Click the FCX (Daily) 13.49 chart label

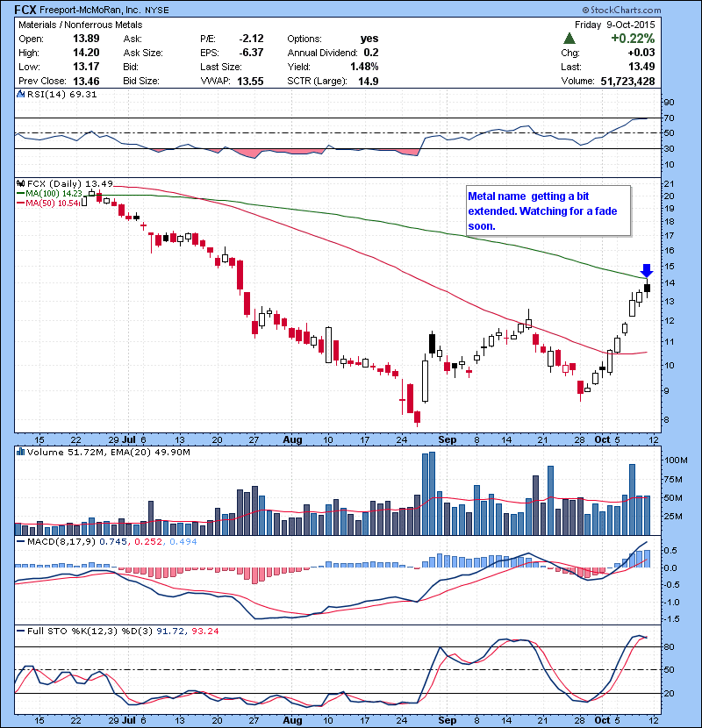pos(69,184)
